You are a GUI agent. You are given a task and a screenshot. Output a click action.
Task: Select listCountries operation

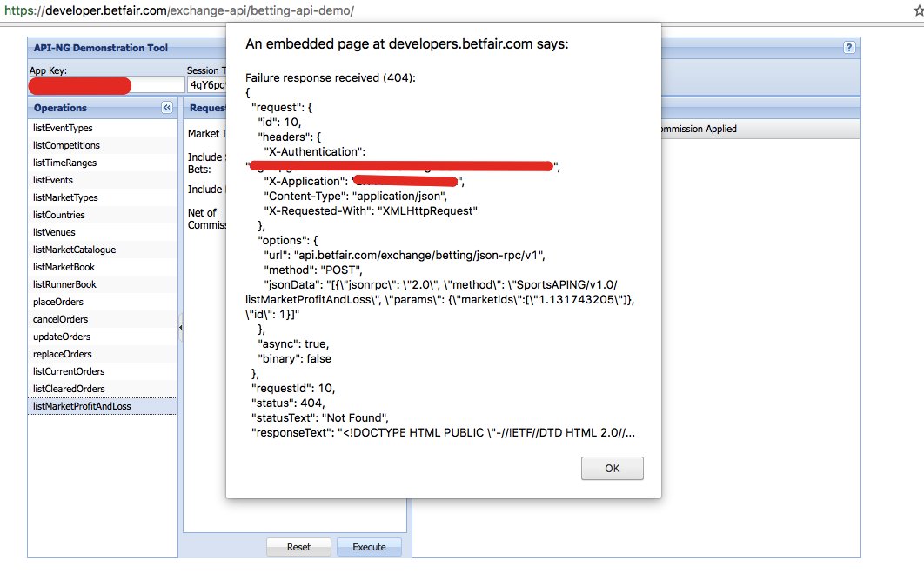click(x=103, y=215)
